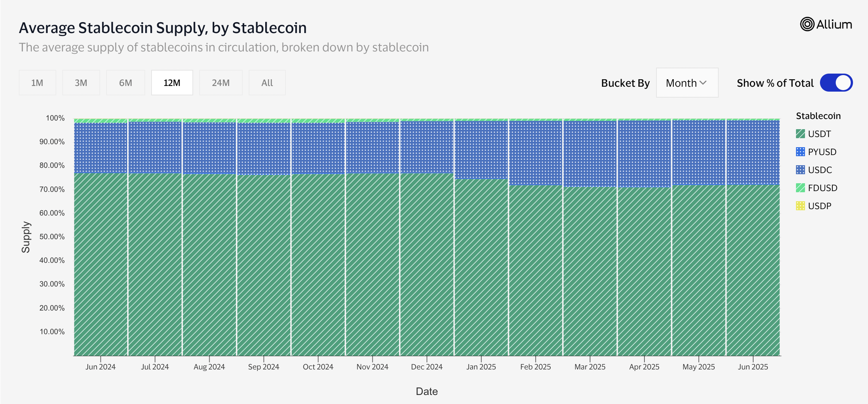Screen dimensions: 868x404
Task: Click the USDT legend swatch
Action: coord(800,134)
